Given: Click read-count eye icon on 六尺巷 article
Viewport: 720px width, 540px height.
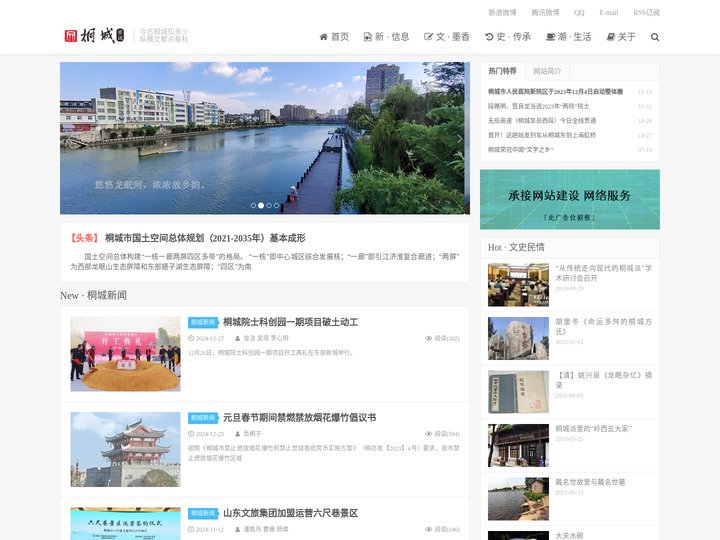Looking at the screenshot, I should 428,529.
